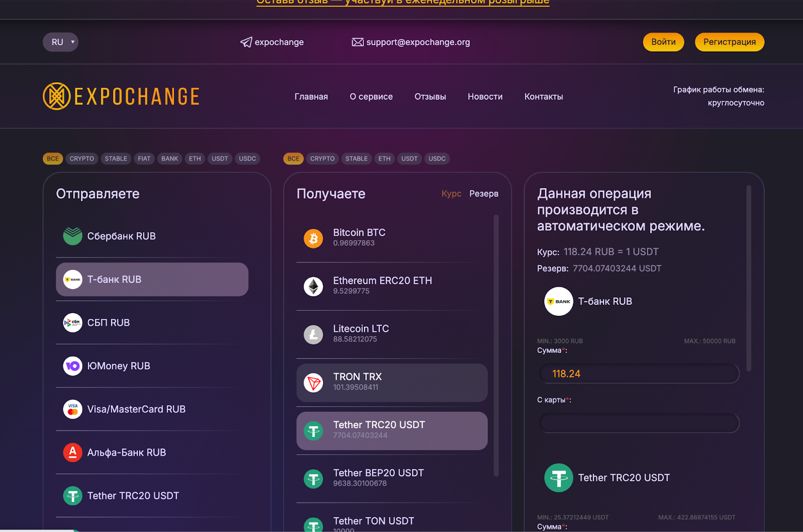
Task: Open the RU language dropdown
Action: (x=61, y=42)
